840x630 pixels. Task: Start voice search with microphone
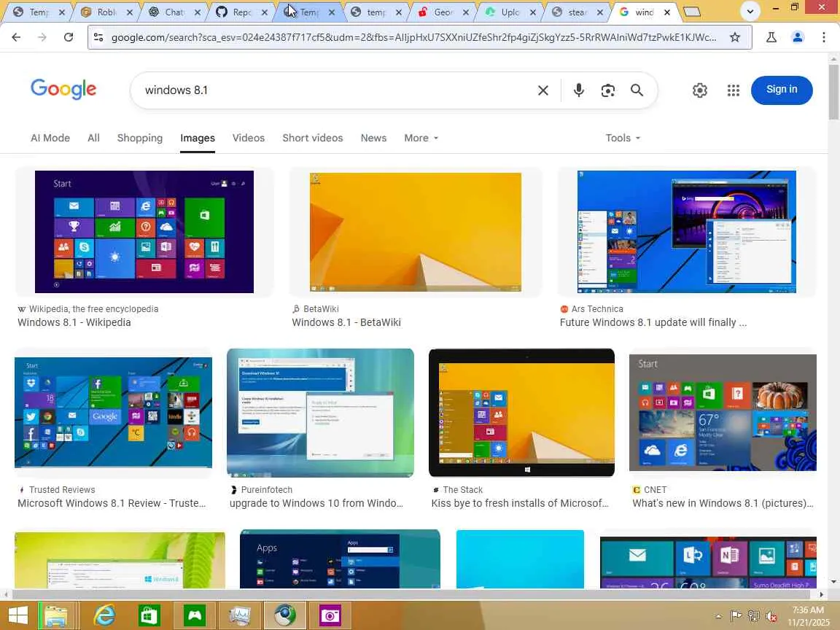coord(578,90)
